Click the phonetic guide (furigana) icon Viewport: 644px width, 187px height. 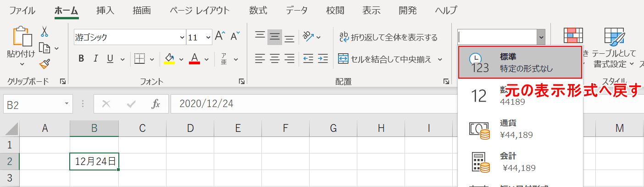[x=224, y=58]
